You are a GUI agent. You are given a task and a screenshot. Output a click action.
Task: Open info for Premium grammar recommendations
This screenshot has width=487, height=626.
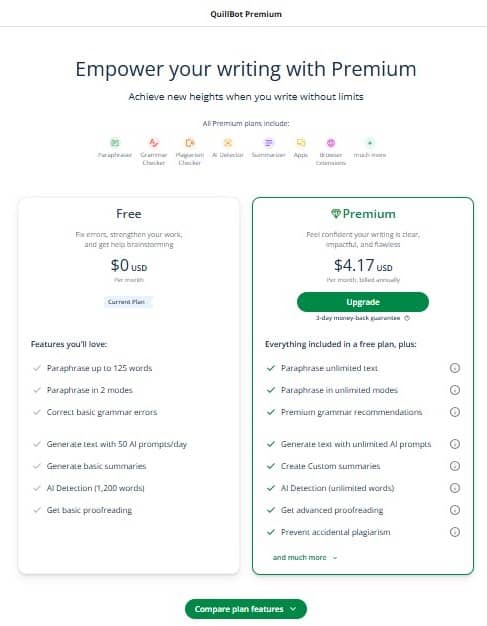tap(455, 412)
